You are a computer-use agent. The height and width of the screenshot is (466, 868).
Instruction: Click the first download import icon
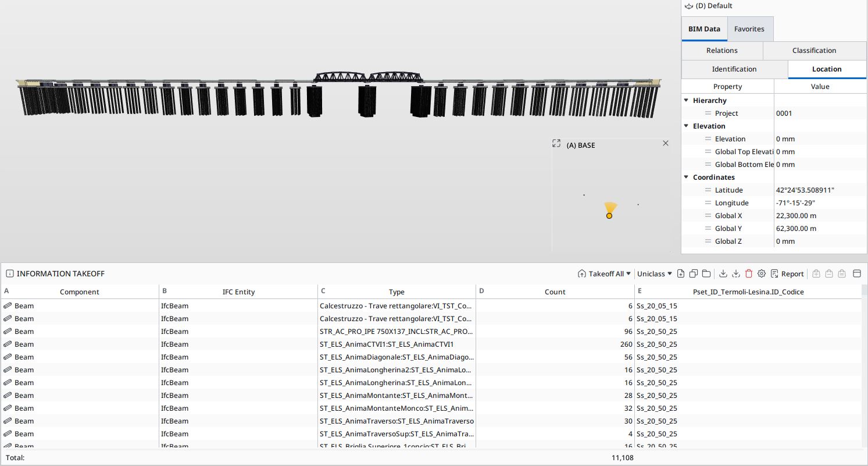tap(723, 274)
